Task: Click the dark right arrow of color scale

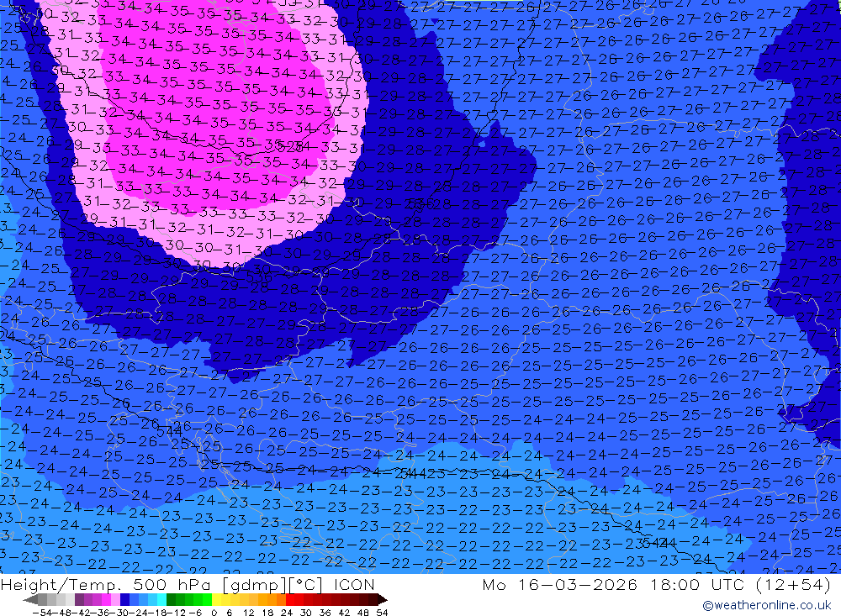Action: (383, 599)
